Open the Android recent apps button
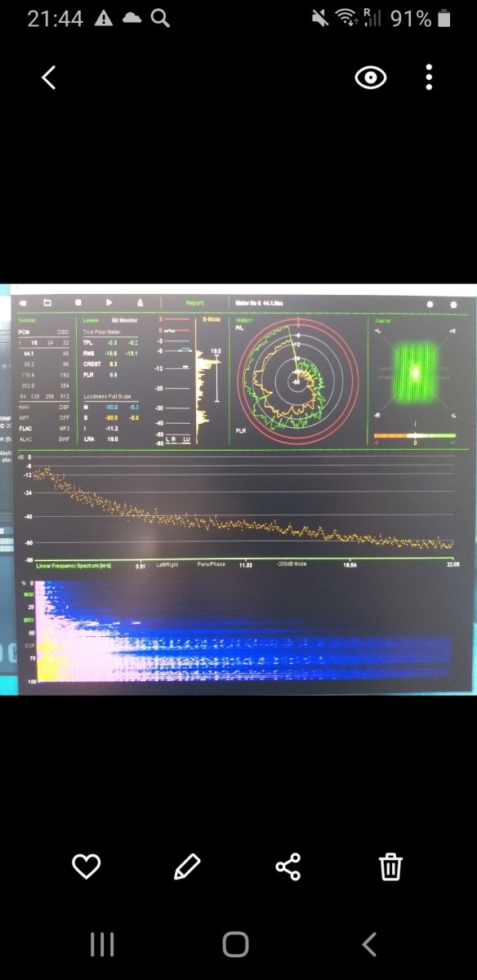Viewport: 477px width, 980px height. click(x=102, y=945)
